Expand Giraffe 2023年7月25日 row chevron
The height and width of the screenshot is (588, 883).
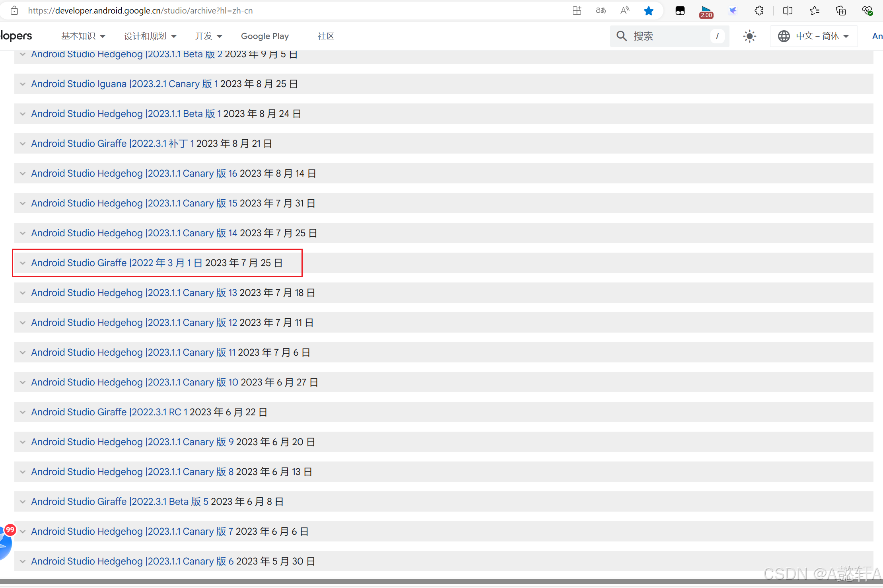pyautogui.click(x=23, y=263)
